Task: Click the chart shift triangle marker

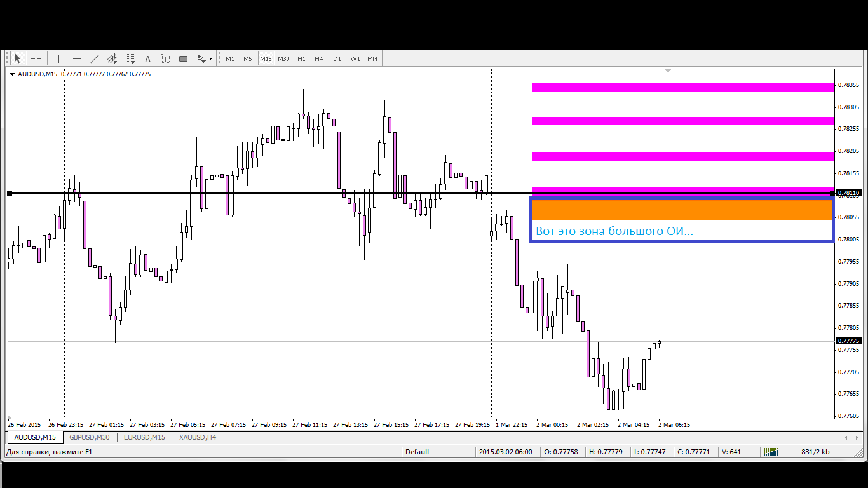Action: click(x=668, y=71)
